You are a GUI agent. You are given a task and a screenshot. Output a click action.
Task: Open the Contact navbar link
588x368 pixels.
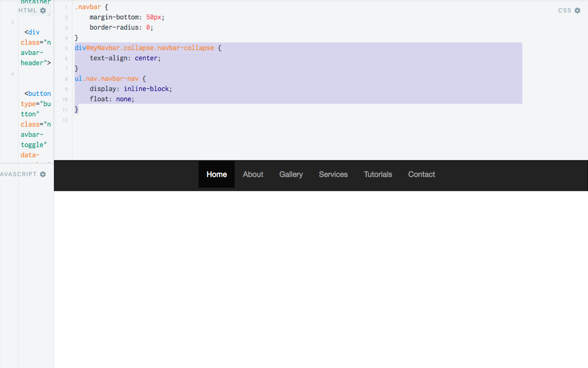(x=421, y=175)
